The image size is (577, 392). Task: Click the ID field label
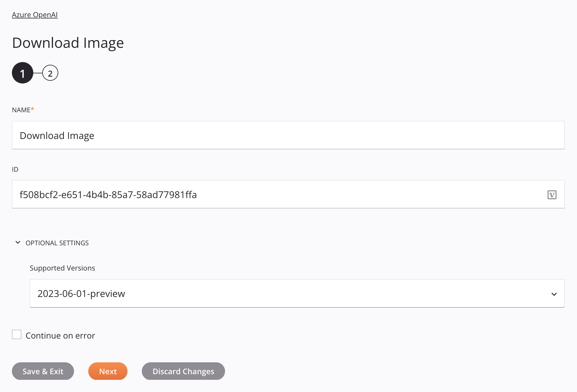click(15, 169)
